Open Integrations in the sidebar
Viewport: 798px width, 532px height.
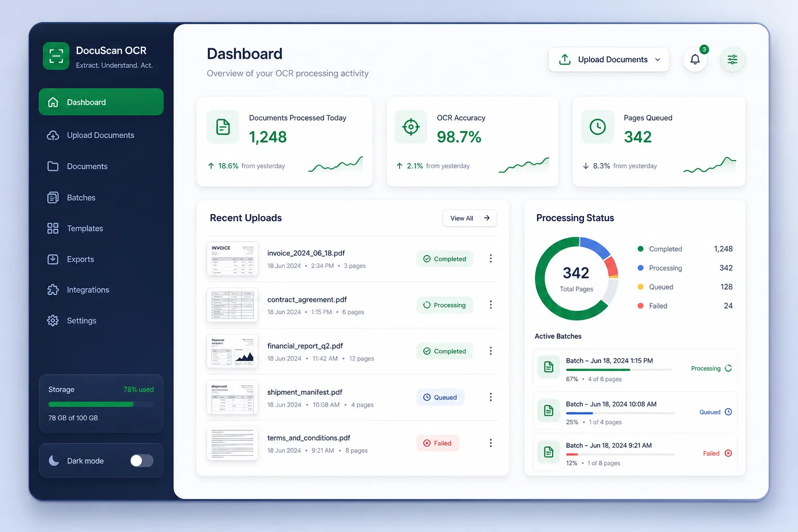[x=101, y=290]
